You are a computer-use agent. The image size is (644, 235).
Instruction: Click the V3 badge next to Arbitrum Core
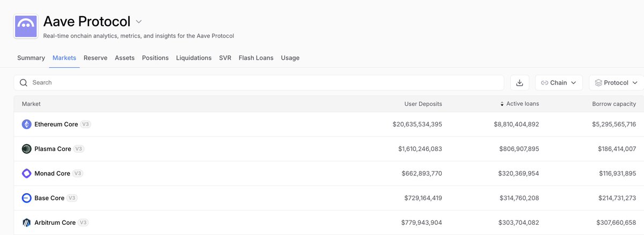[x=83, y=223]
